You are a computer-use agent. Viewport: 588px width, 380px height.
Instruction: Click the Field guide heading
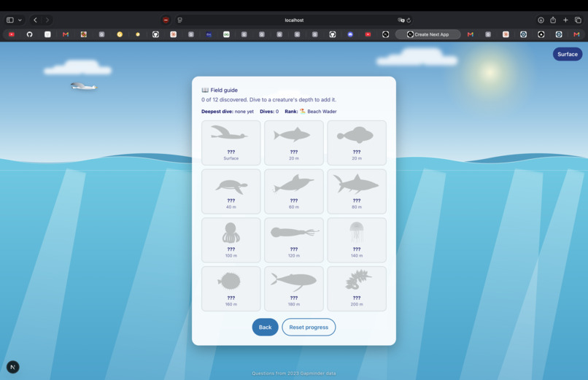pos(220,90)
